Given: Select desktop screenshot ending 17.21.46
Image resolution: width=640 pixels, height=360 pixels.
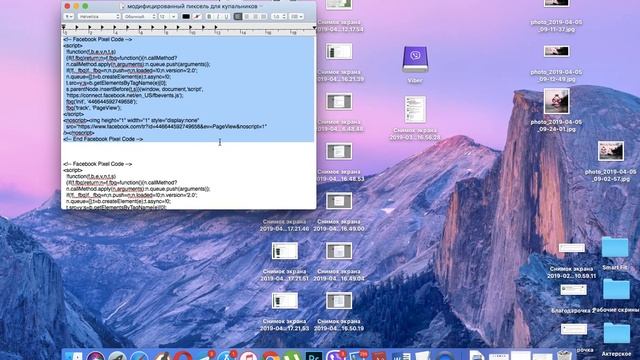Looking at the screenshot, I should tap(284, 225).
